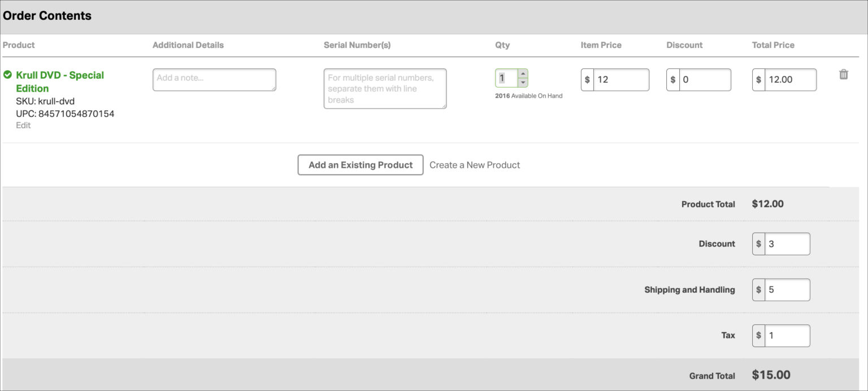868x391 pixels.
Task: Select Create a New Product
Action: [475, 164]
